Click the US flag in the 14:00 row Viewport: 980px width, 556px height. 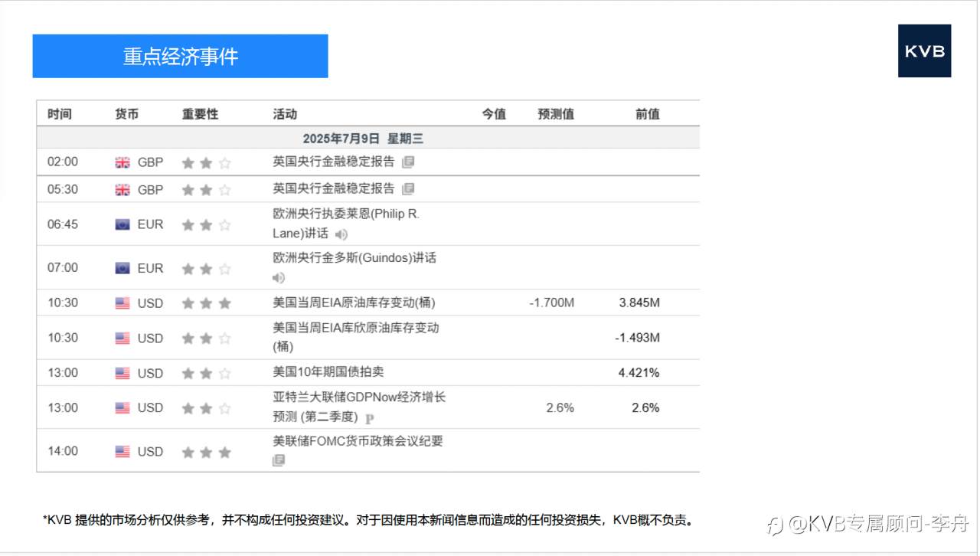tap(122, 452)
